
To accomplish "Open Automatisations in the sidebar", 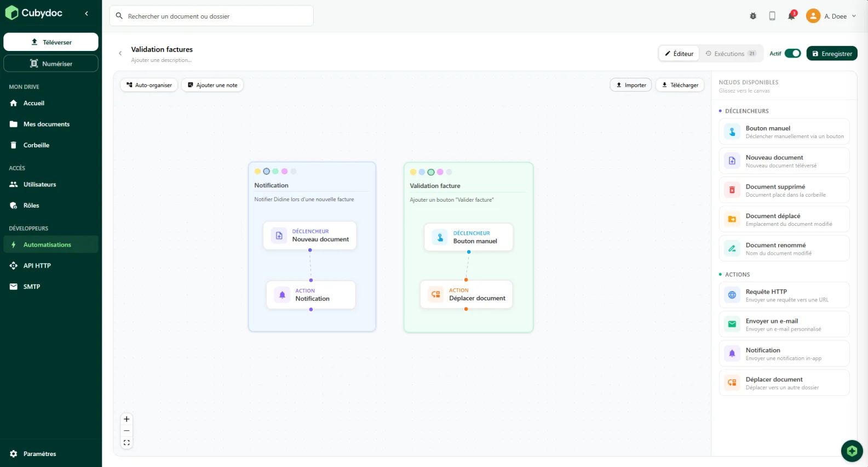I will [x=51, y=244].
